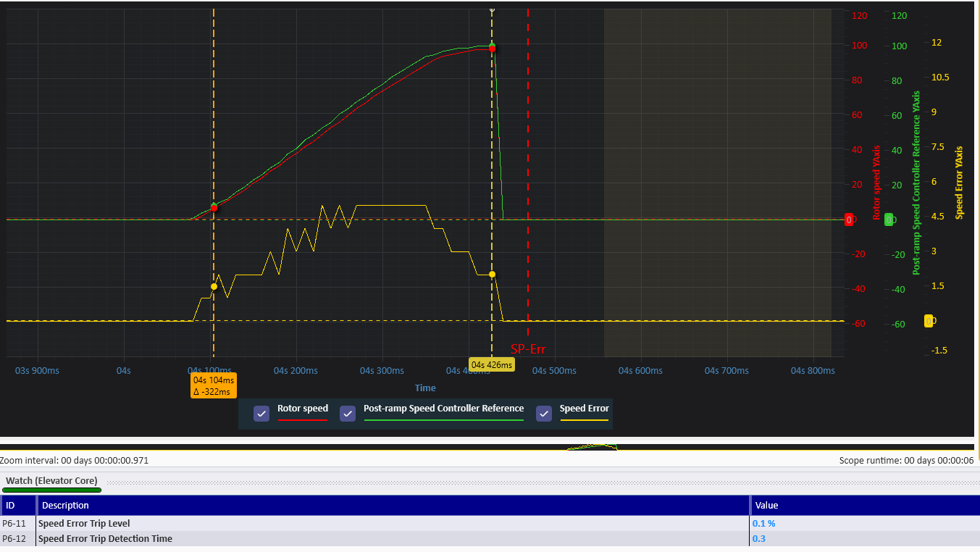Screen dimensions: 980x552
Task: Click the 04s 104ms delta cursor label
Action: (x=213, y=385)
